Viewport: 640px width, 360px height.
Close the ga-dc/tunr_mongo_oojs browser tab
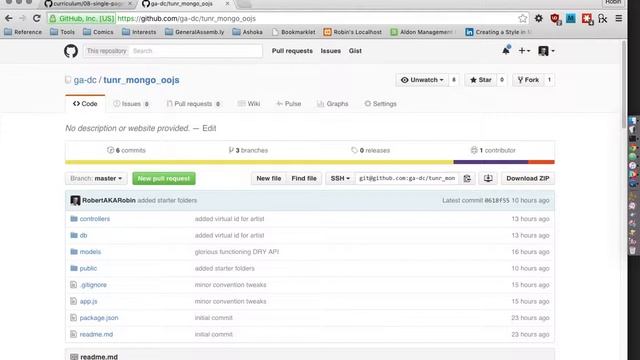point(227,4)
